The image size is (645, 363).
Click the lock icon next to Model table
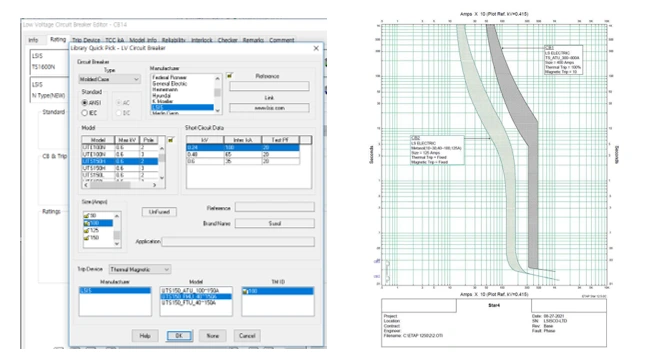point(171,140)
